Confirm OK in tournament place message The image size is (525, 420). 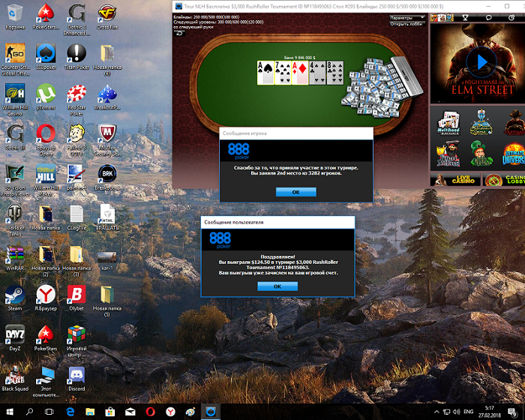pos(295,192)
